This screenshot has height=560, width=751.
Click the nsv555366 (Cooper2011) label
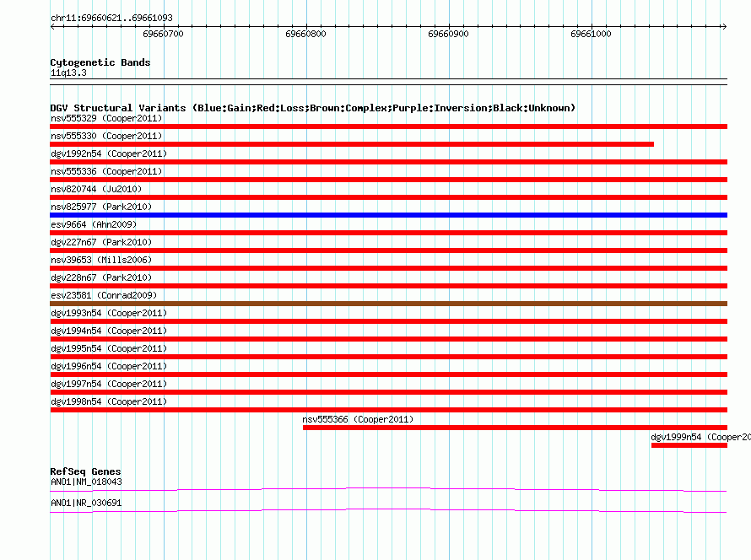358,419
